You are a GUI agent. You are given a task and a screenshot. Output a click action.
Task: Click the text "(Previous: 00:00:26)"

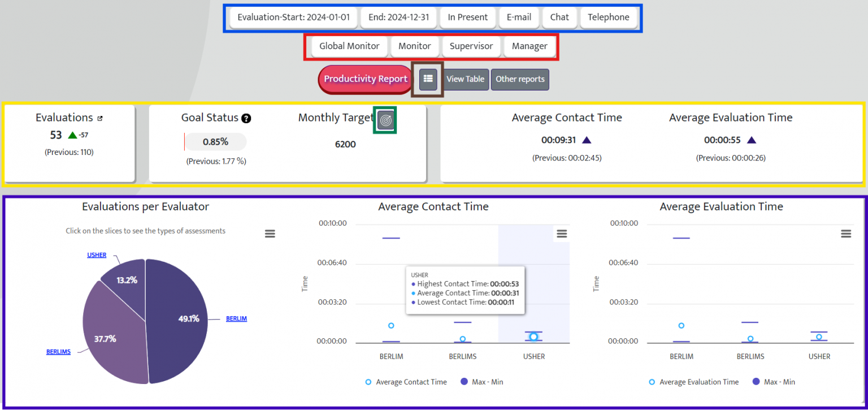731,158
